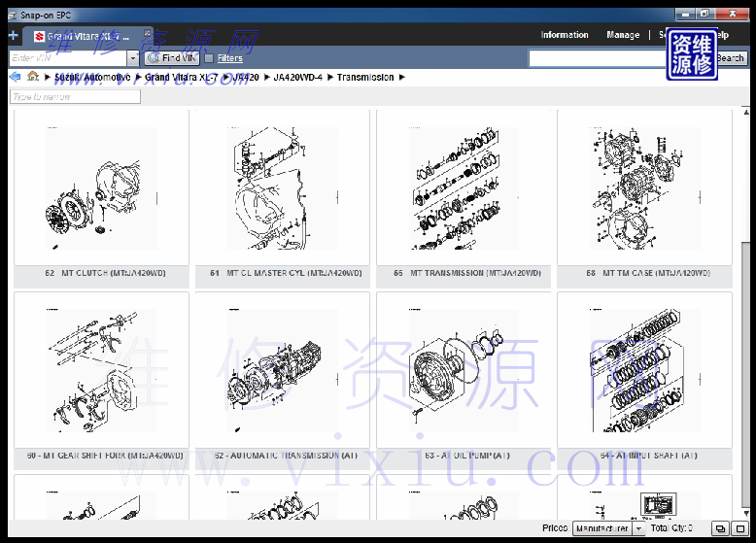Viewport: 756px width, 543px height.
Task: Add a new tab with plus icon
Action: click(x=14, y=35)
